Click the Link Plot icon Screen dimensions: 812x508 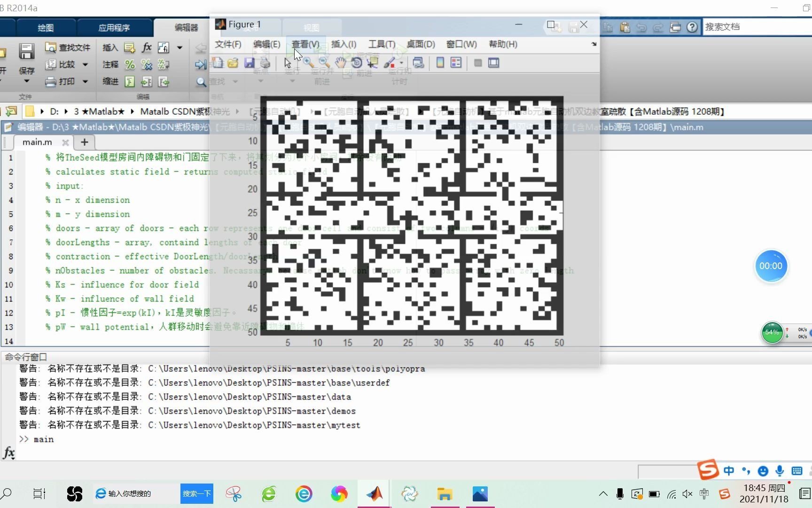coord(418,63)
